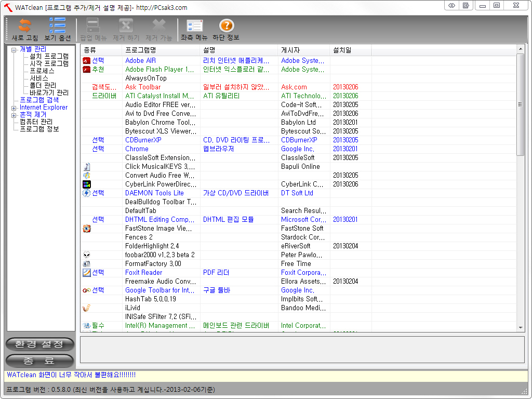Click the 새로 고침 refresh icon
This screenshot has width=532, height=399.
25,26
